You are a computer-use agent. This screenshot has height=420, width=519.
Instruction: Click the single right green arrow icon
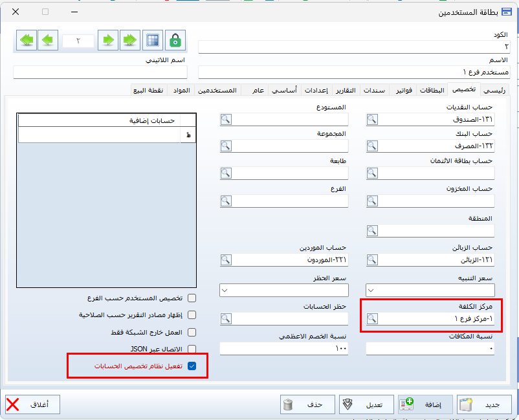click(108, 40)
